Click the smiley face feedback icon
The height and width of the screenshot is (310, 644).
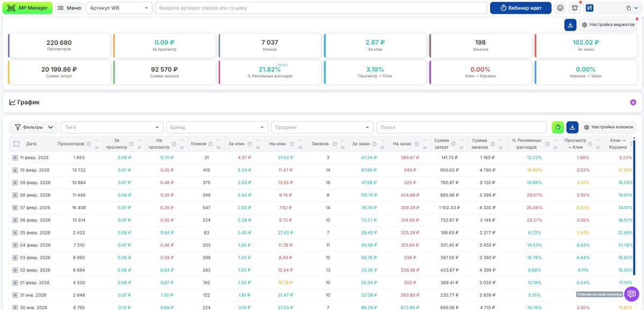pos(560,8)
